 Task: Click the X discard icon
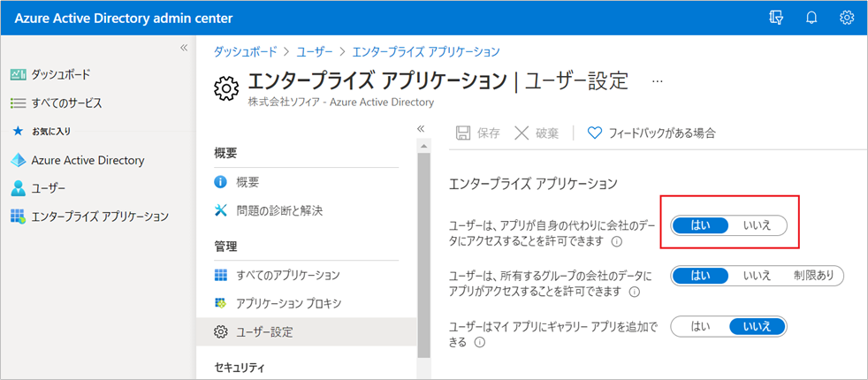(x=522, y=133)
